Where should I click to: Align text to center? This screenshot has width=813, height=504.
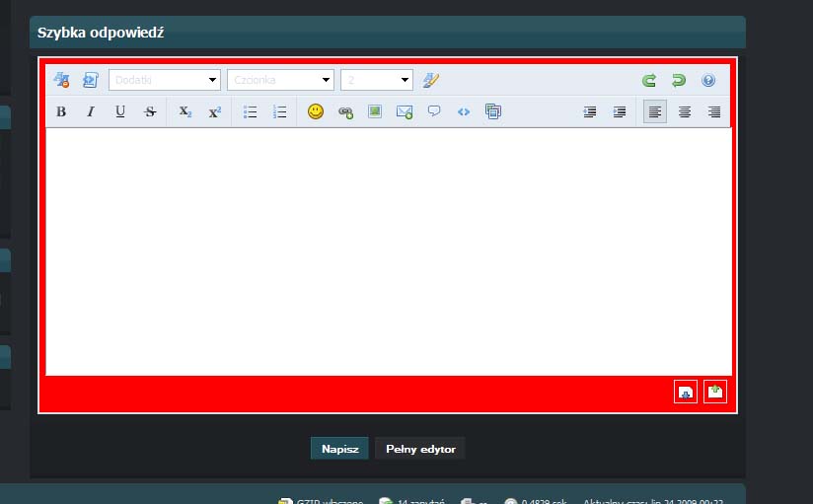pyautogui.click(x=684, y=112)
